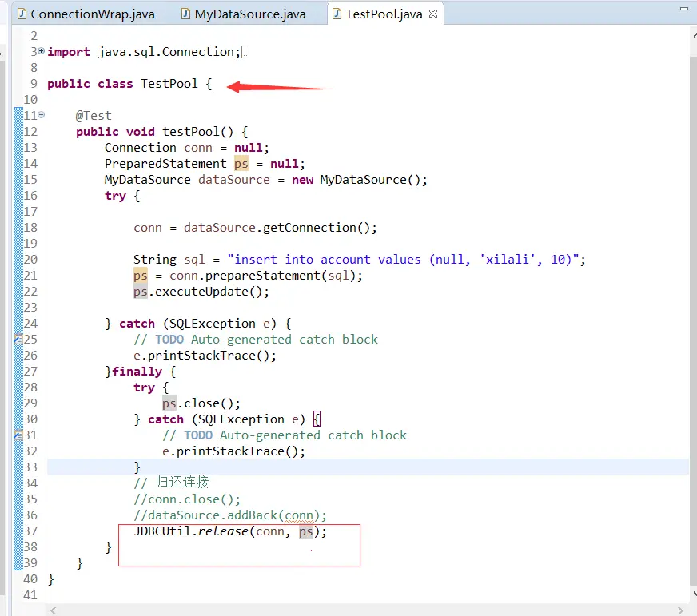This screenshot has height=616, width=697.
Task: Click the finally keyword on line 27
Action: tap(137, 372)
